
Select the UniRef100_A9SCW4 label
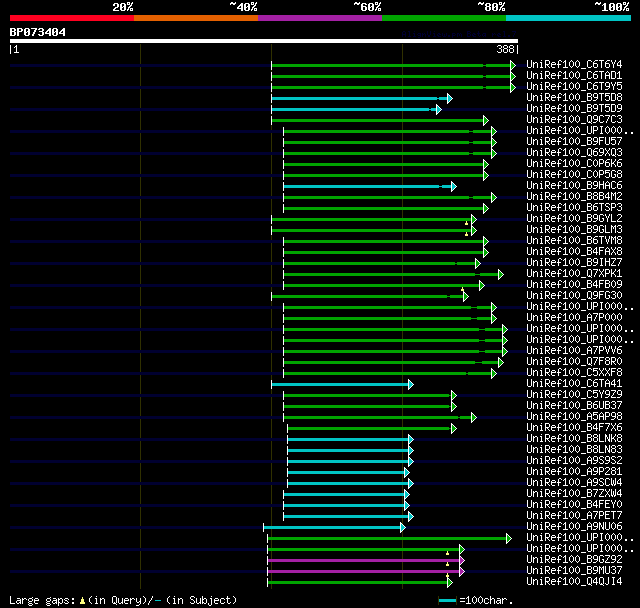pos(574,483)
